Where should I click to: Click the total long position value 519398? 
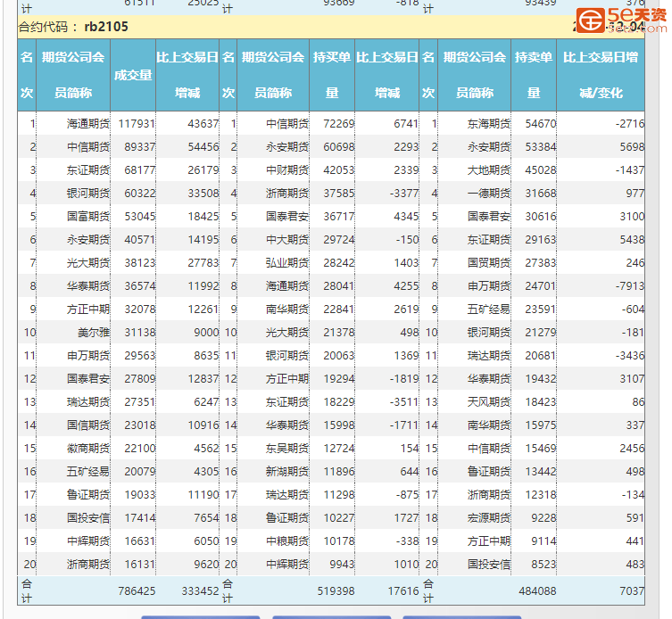[336, 590]
